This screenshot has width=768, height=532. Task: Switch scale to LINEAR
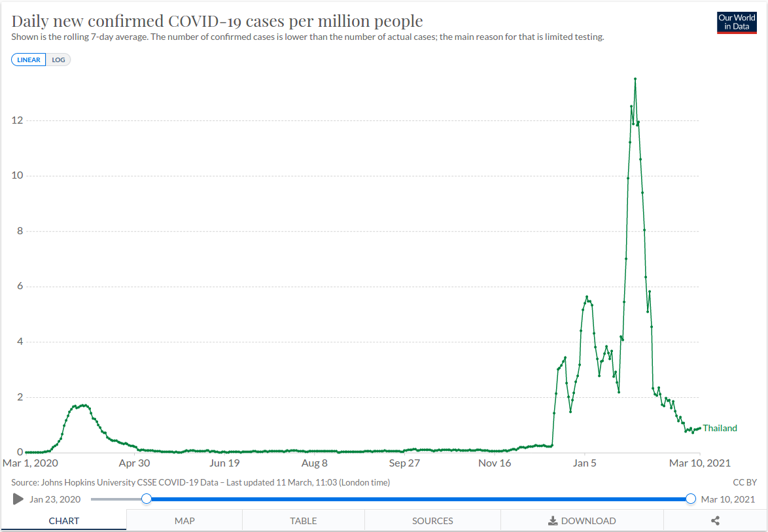pyautogui.click(x=29, y=60)
